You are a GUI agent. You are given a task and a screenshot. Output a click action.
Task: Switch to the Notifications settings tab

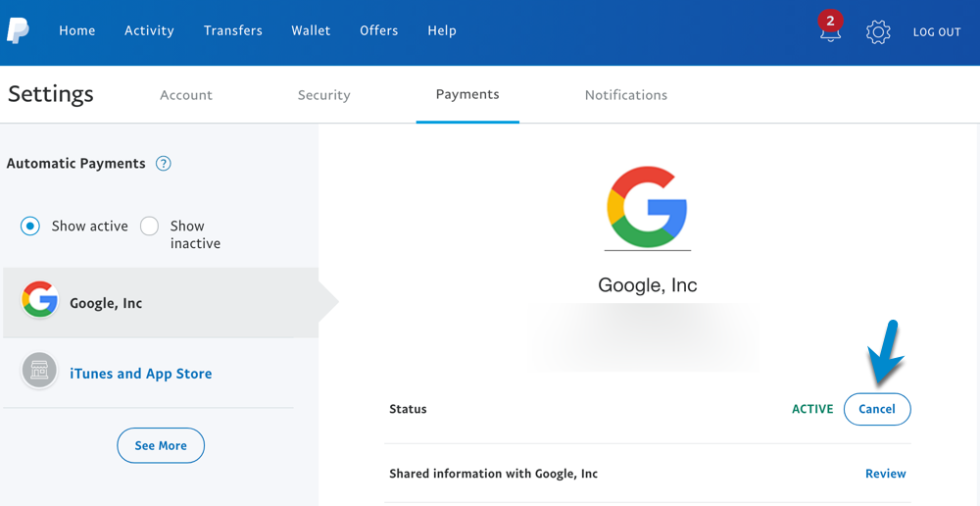click(x=626, y=95)
